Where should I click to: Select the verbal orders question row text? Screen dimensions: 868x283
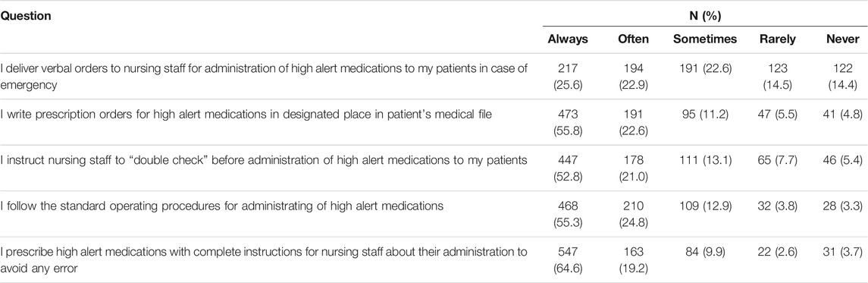(x=265, y=75)
